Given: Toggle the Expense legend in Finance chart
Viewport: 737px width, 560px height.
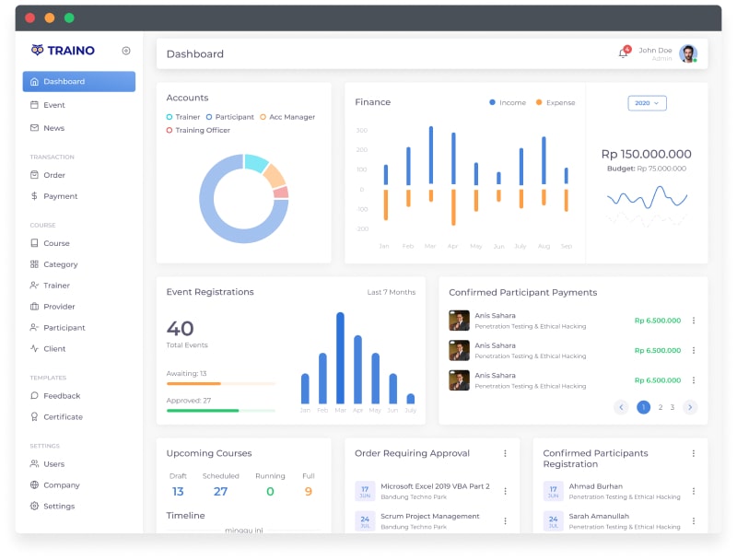Looking at the screenshot, I should pos(555,102).
